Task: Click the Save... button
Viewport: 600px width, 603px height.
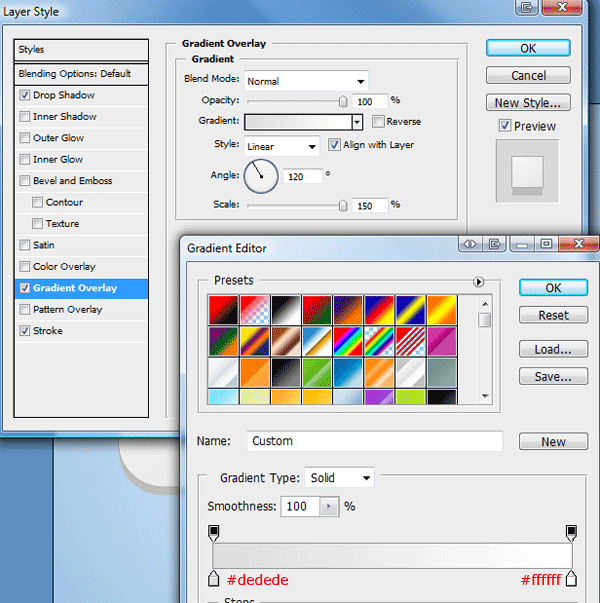Action: (553, 376)
